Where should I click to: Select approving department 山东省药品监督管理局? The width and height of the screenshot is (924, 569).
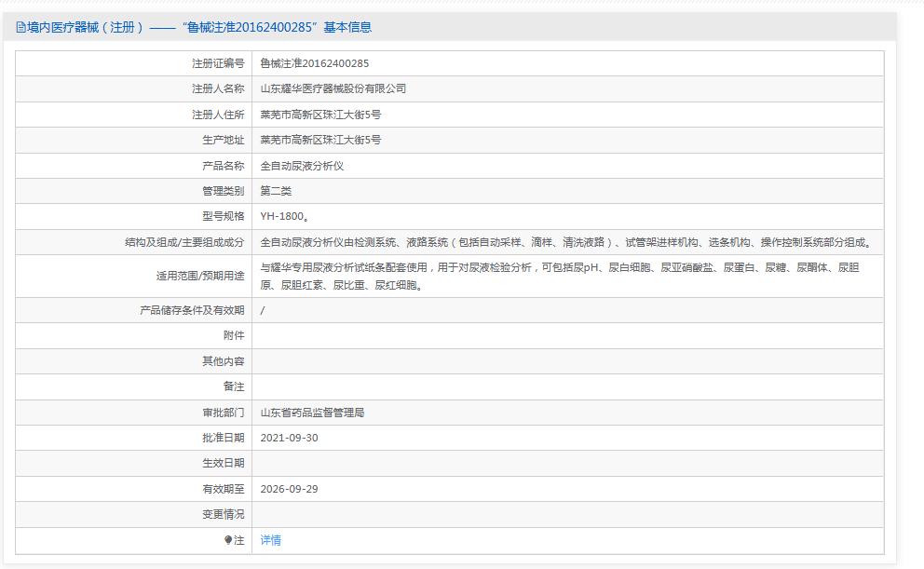pyautogui.click(x=312, y=413)
